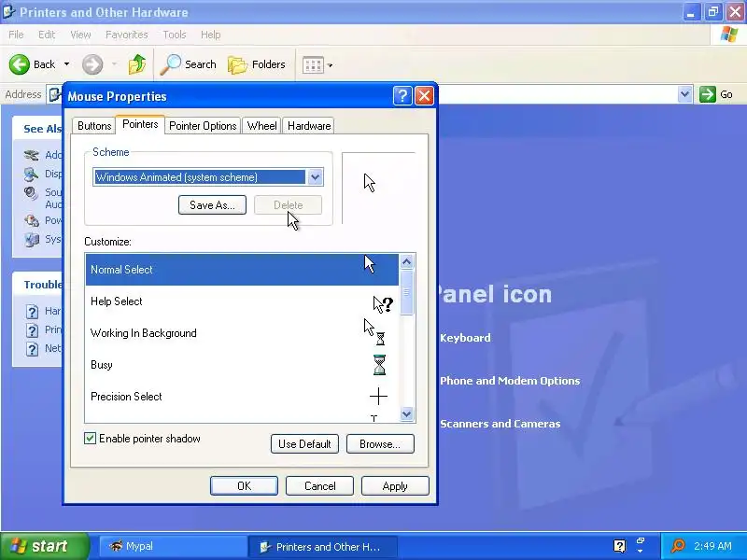This screenshot has width=747, height=560.
Task: Click the Add Hardware icon in See Also
Action: pyautogui.click(x=32, y=155)
